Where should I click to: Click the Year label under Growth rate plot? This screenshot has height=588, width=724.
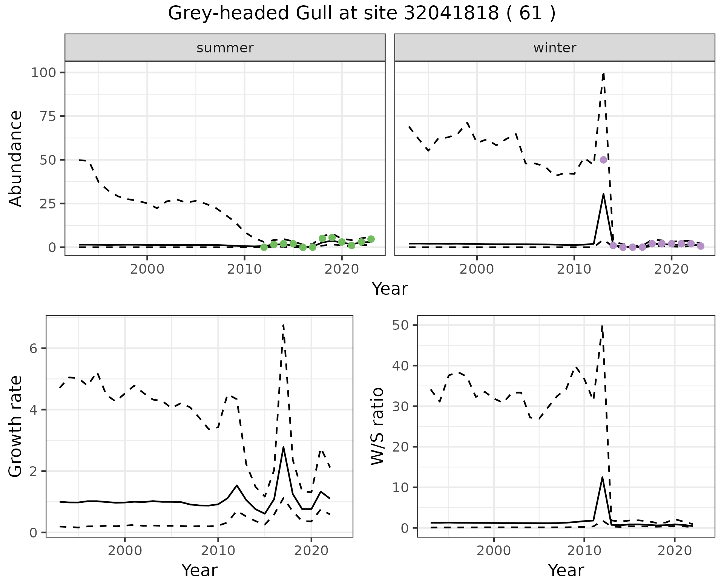tap(199, 570)
